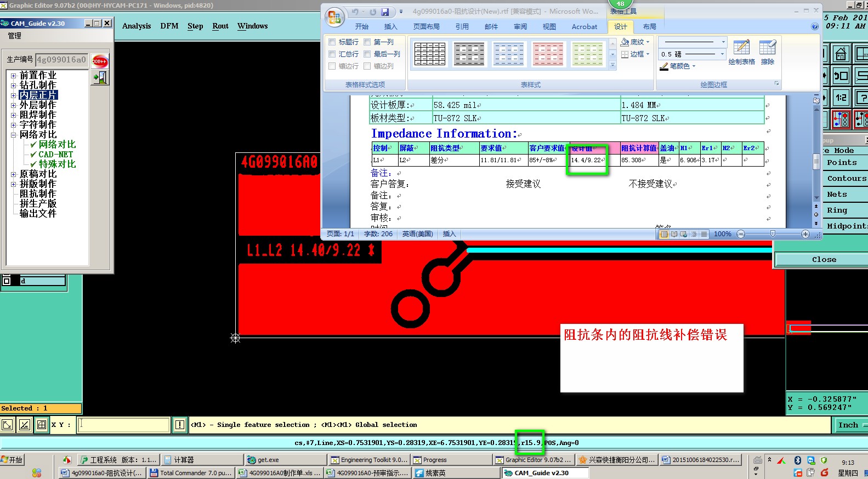The height and width of the screenshot is (479, 868).
Task: Select Full Screen Reading view icon in Word
Action: click(674, 234)
